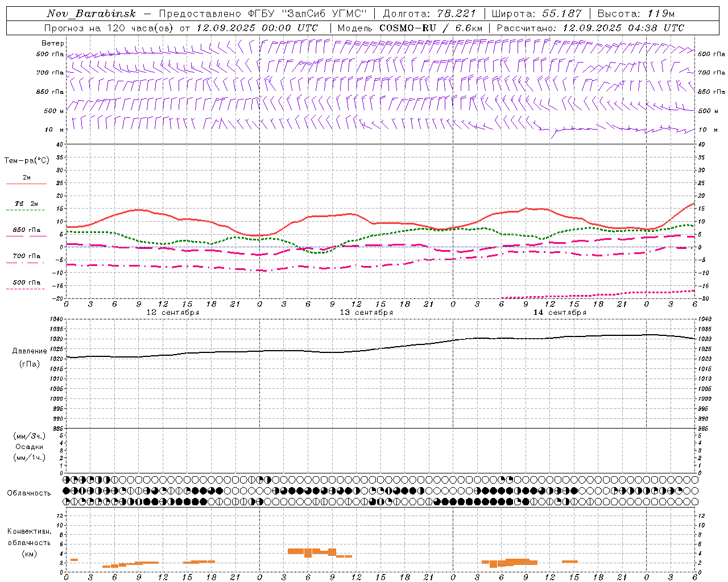Click the dashed magenta legend line under "850 гПа"

coord(27,236)
